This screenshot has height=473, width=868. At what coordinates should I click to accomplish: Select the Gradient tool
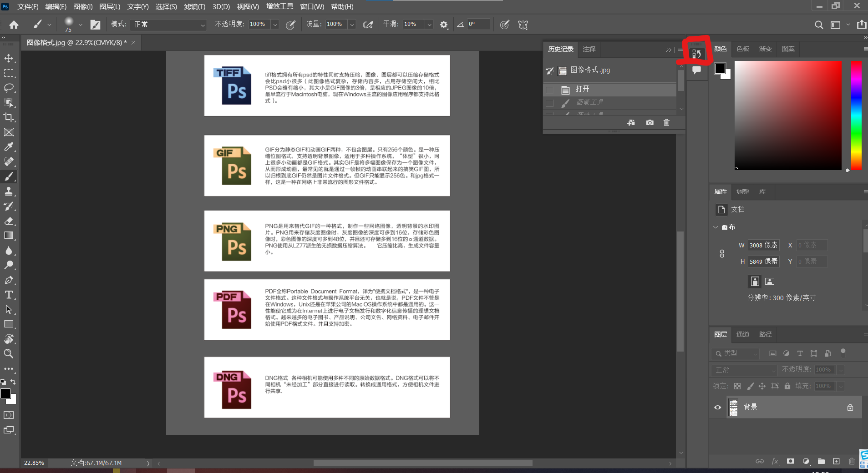coord(9,236)
